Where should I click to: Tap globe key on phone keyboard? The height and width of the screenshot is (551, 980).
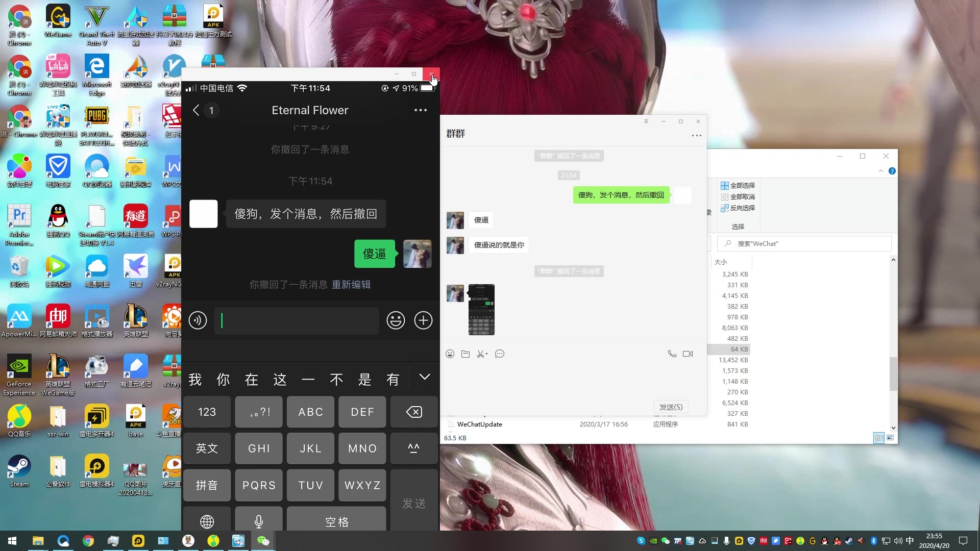[207, 521]
